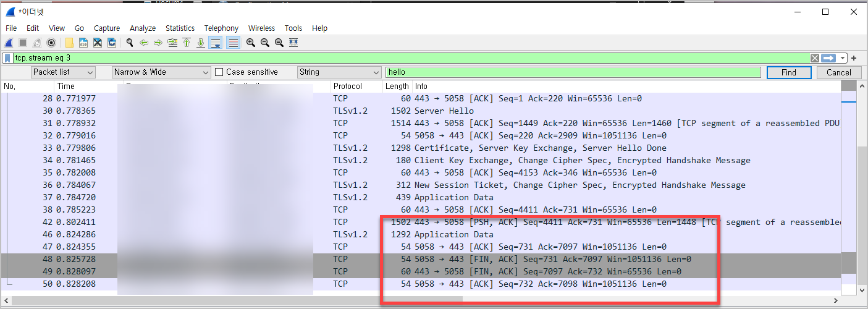Close this capture file
The height and width of the screenshot is (309, 868).
tap(98, 43)
